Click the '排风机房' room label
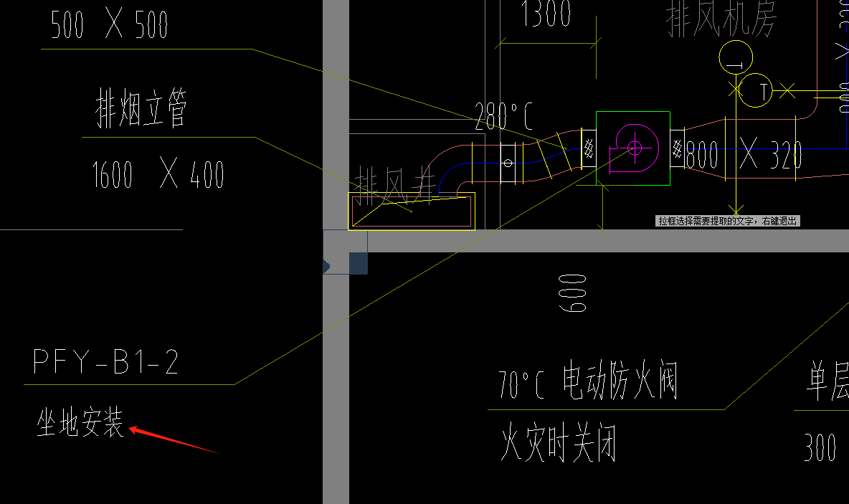The image size is (849, 504). [x=721, y=19]
